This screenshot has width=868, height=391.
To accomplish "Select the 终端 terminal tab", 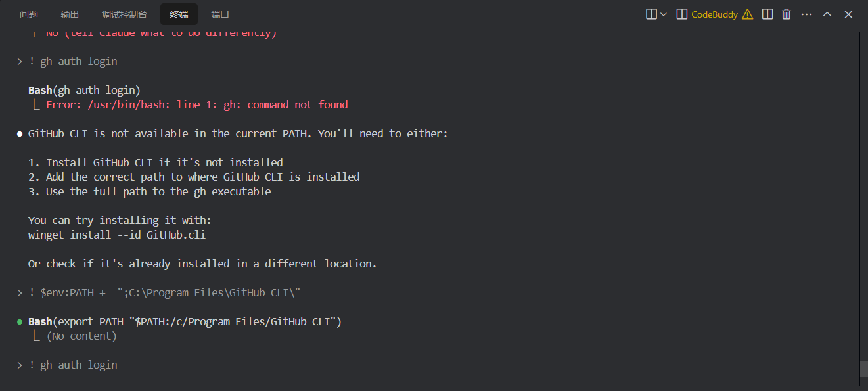I will coord(179,14).
